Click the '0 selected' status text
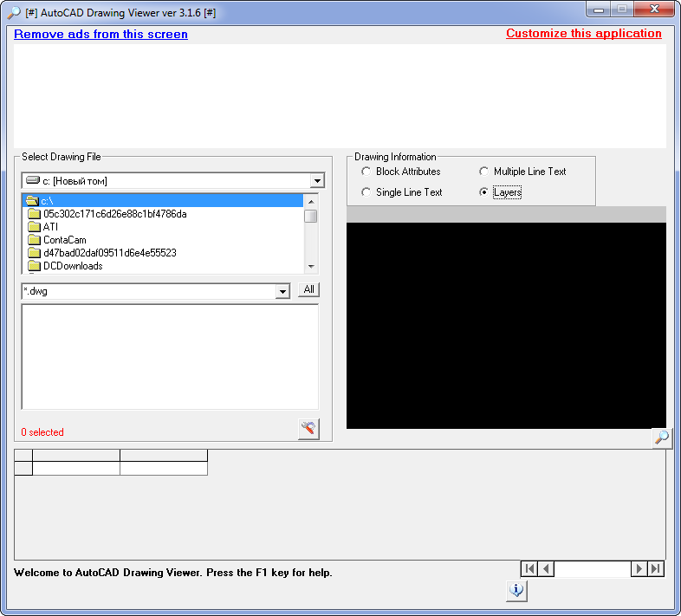This screenshot has height=616, width=681. (x=42, y=432)
